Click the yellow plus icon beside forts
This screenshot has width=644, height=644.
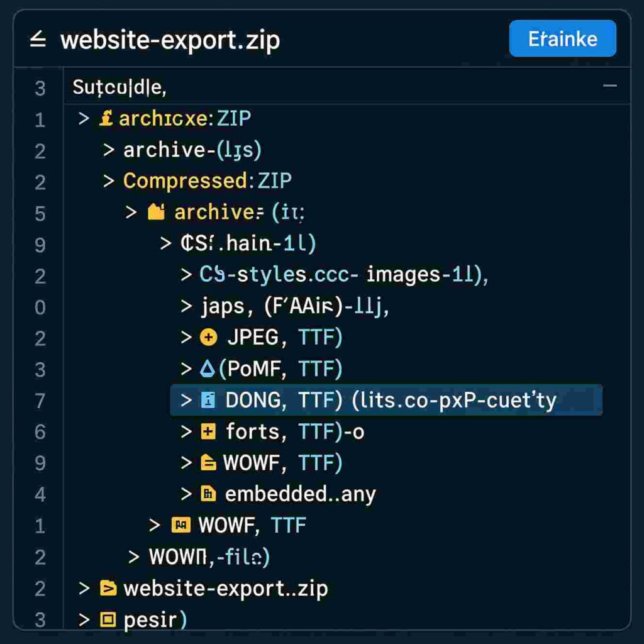208,431
